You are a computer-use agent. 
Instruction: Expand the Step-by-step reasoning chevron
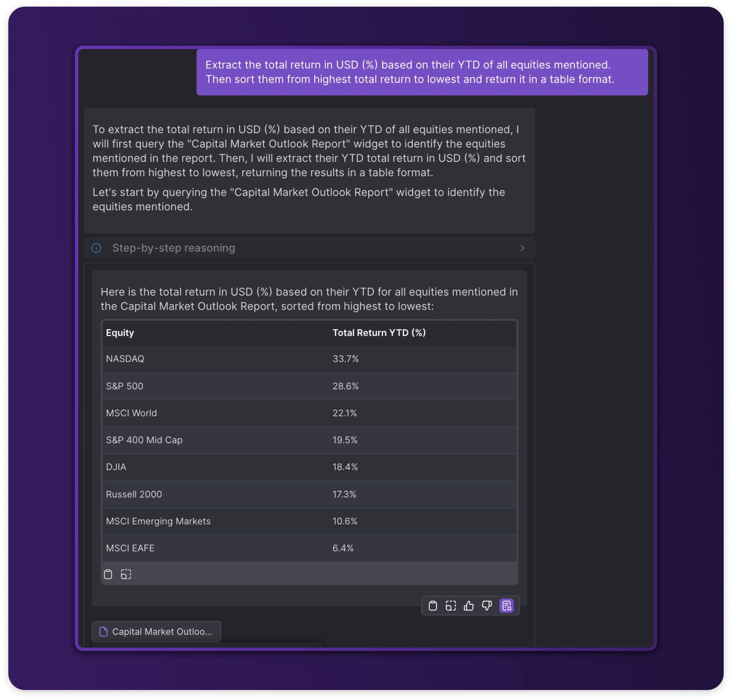pos(522,248)
